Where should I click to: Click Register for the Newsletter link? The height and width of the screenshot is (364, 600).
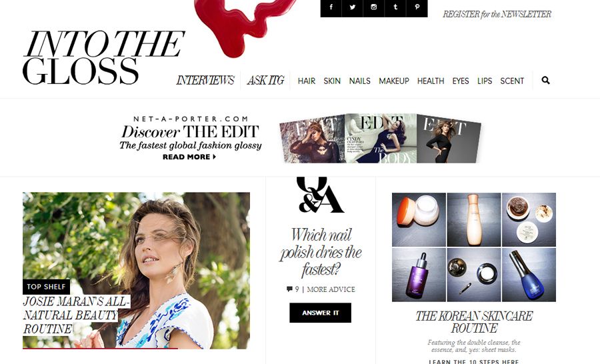pyautogui.click(x=497, y=14)
